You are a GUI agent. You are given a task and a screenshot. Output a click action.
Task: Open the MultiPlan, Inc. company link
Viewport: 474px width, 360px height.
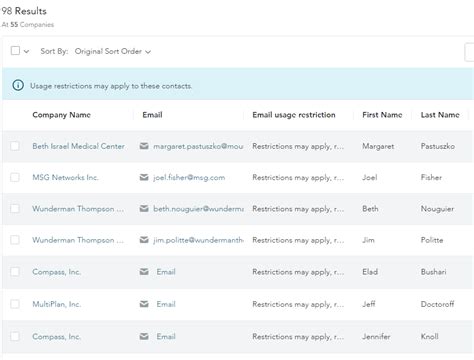point(56,304)
